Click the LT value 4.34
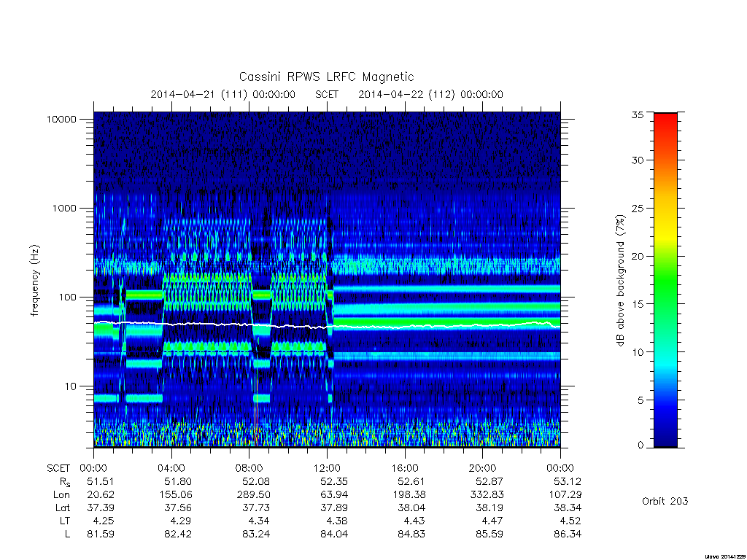The width and height of the screenshot is (747, 560). pyautogui.click(x=259, y=521)
